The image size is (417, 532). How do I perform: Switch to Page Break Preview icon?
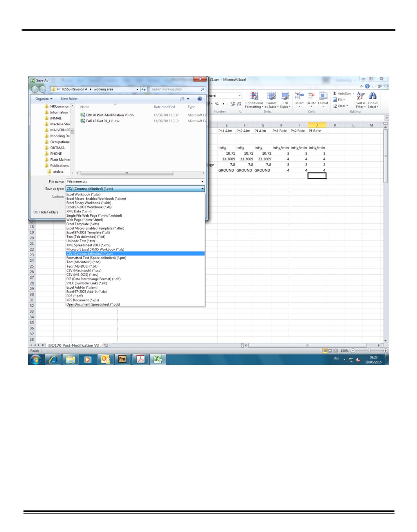tap(335, 351)
